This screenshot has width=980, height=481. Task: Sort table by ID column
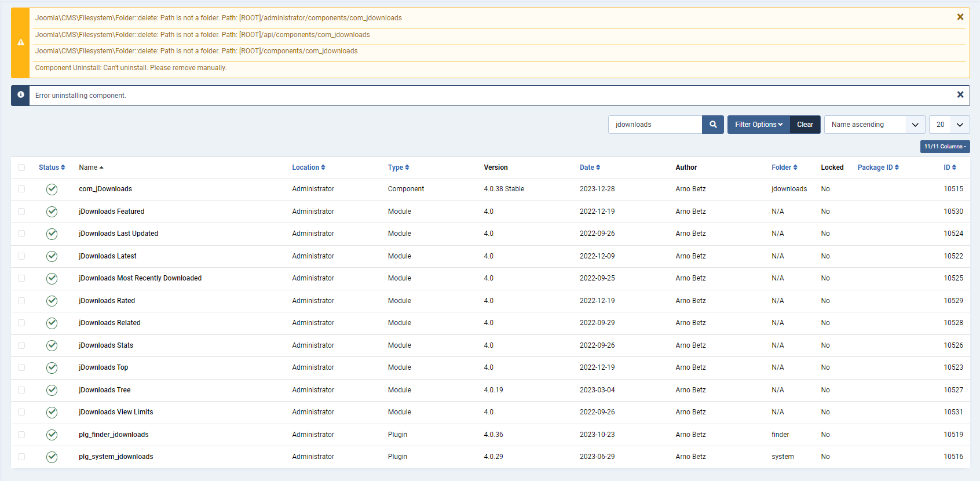tap(950, 167)
